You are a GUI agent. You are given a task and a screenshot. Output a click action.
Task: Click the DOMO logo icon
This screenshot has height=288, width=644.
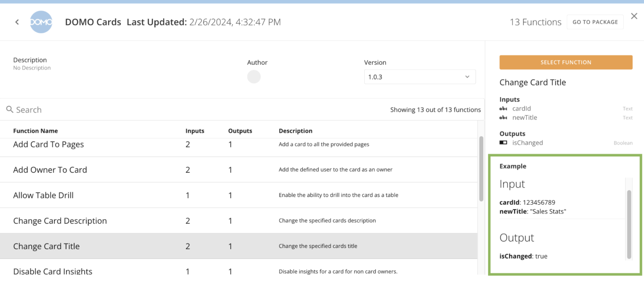click(41, 22)
